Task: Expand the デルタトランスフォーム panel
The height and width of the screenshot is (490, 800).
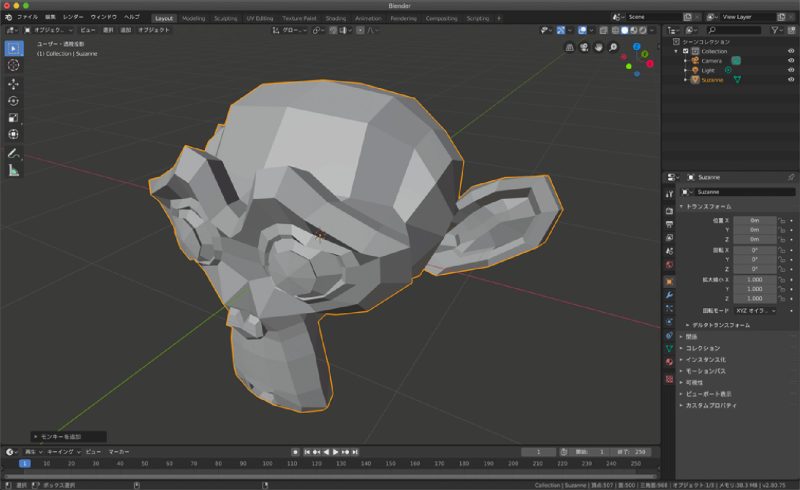Action: pyautogui.click(x=719, y=325)
